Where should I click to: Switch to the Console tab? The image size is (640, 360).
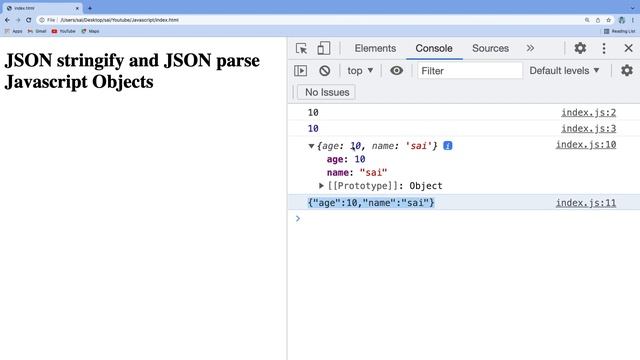point(434,48)
